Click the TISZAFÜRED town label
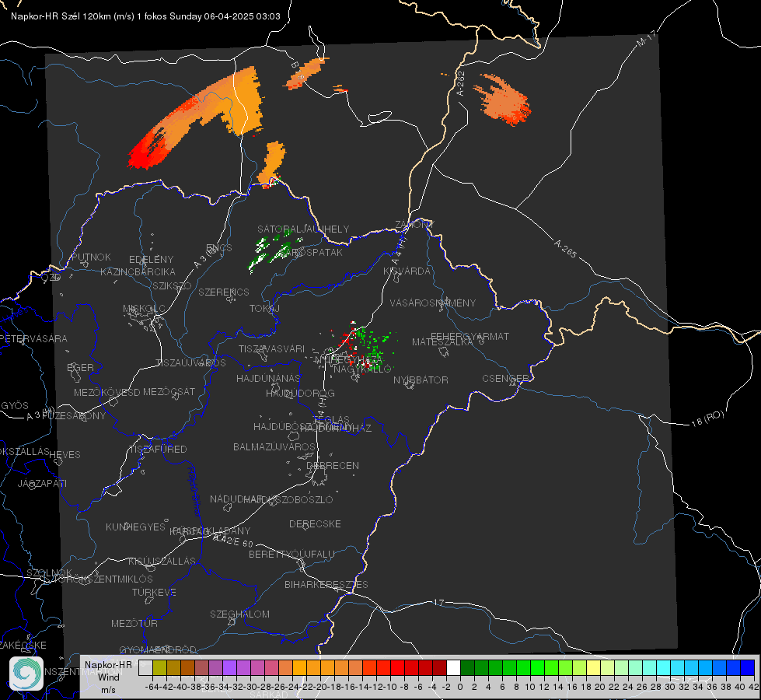This screenshot has height=700, width=761. 158,450
